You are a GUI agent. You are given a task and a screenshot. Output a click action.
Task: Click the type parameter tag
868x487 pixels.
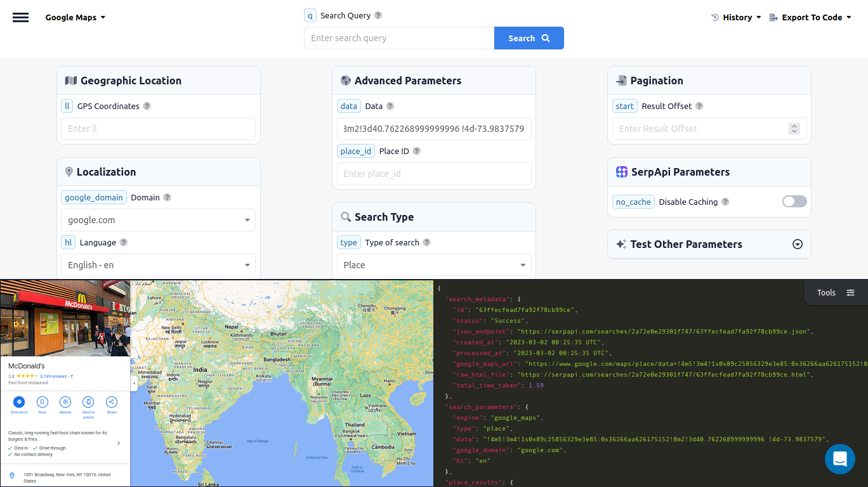[349, 242]
